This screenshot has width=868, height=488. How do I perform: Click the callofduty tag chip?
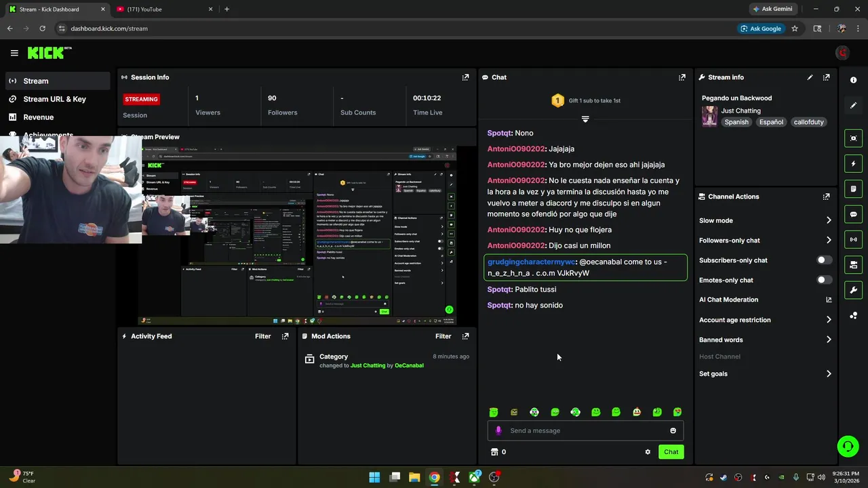[808, 122]
